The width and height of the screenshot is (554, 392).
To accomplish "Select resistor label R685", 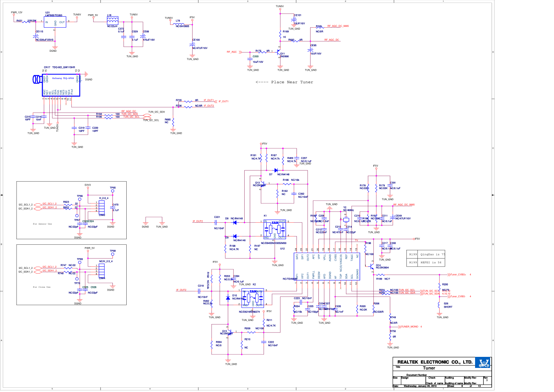I will coord(168,120).
